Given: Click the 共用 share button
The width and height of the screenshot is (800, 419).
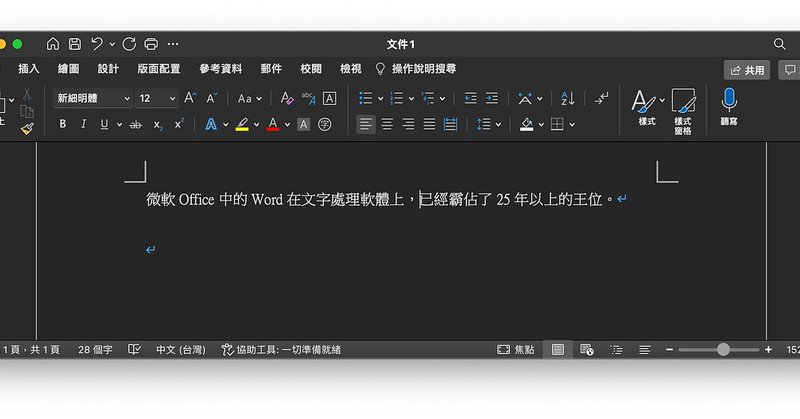Looking at the screenshot, I should click(747, 70).
